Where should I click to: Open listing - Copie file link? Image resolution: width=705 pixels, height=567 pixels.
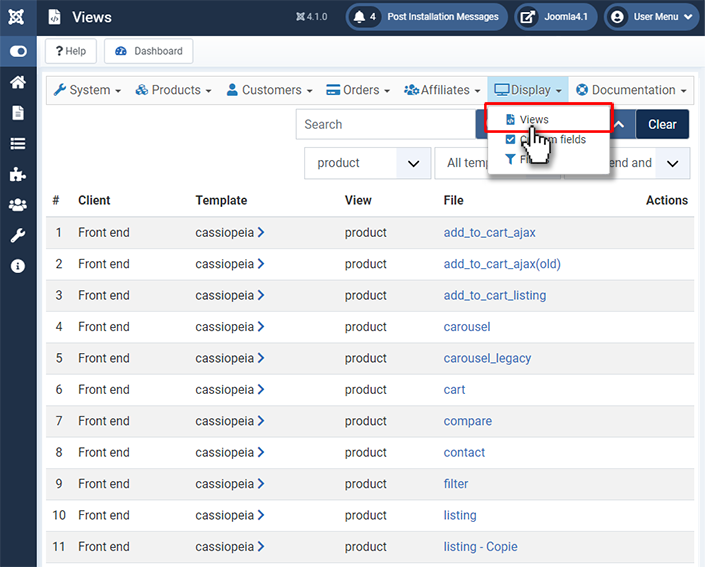[x=480, y=547]
